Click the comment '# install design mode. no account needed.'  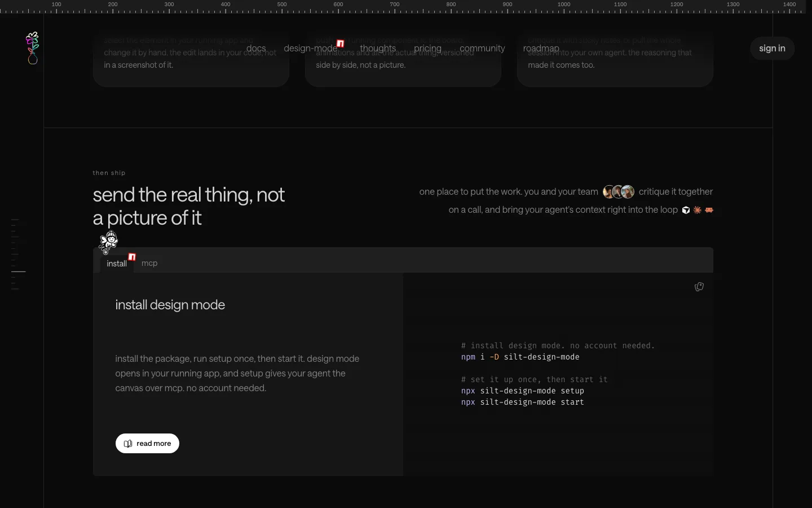click(x=558, y=345)
